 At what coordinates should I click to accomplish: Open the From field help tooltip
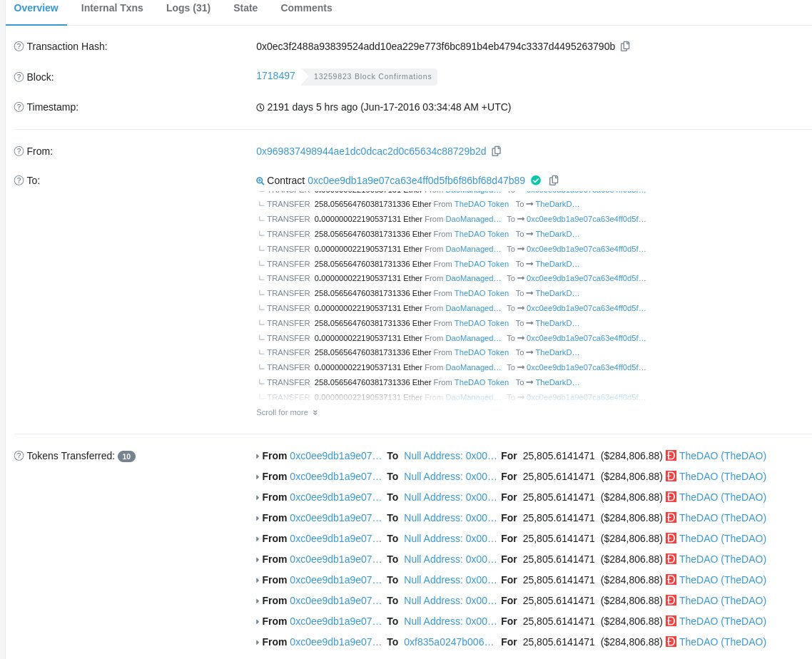[x=19, y=151]
